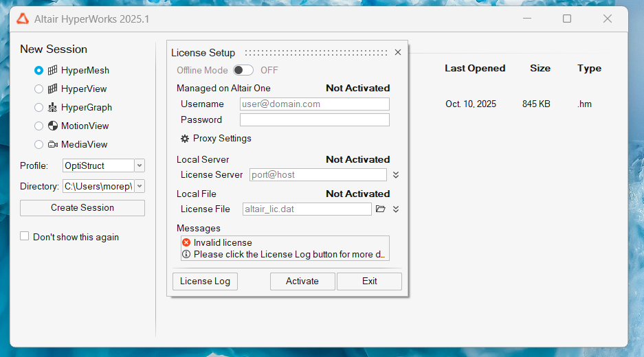Close the License Setup dialog
This screenshot has width=644, height=357.
(397, 52)
